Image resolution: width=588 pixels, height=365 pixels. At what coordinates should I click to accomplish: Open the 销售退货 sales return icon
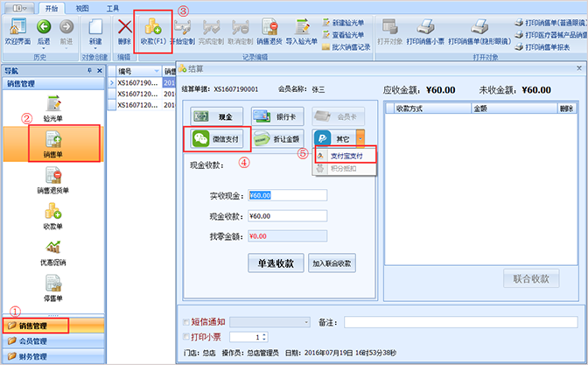pyautogui.click(x=269, y=32)
